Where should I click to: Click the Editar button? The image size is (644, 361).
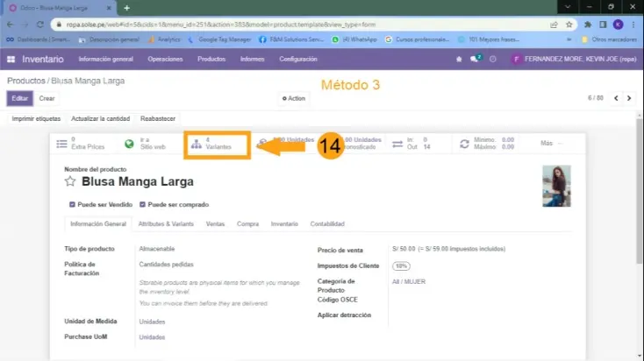[19, 98]
